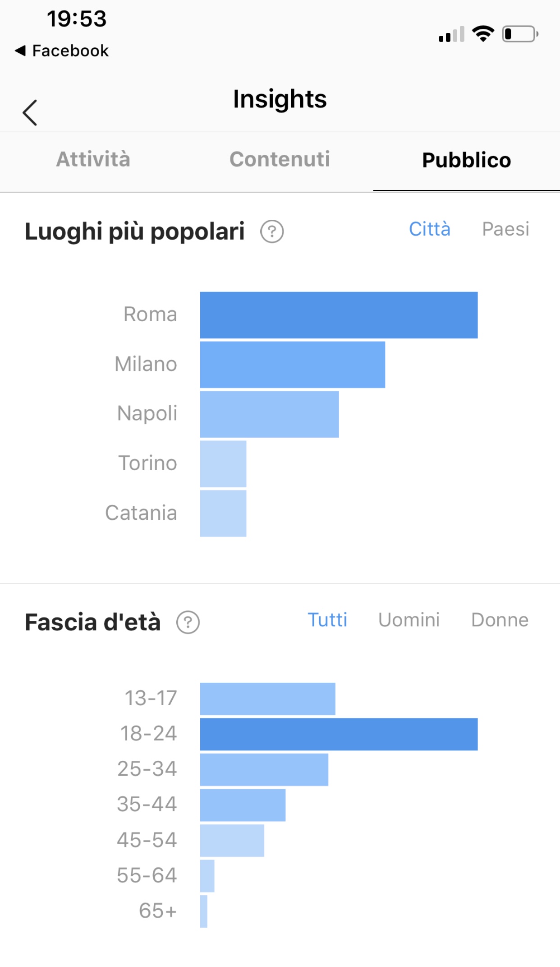Viewport: 560px width, 967px height.
Task: Tap the Milano bar in the chart
Action: click(x=293, y=365)
